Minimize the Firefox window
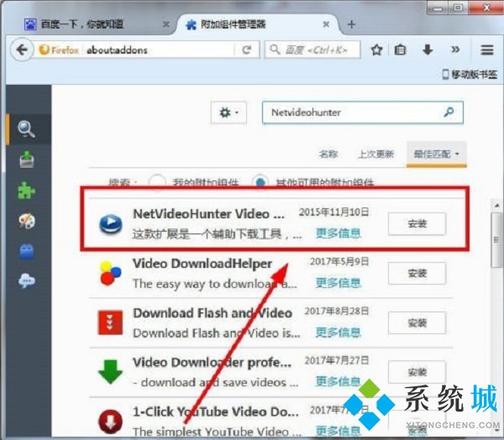The height and width of the screenshot is (440, 504). click(x=437, y=8)
